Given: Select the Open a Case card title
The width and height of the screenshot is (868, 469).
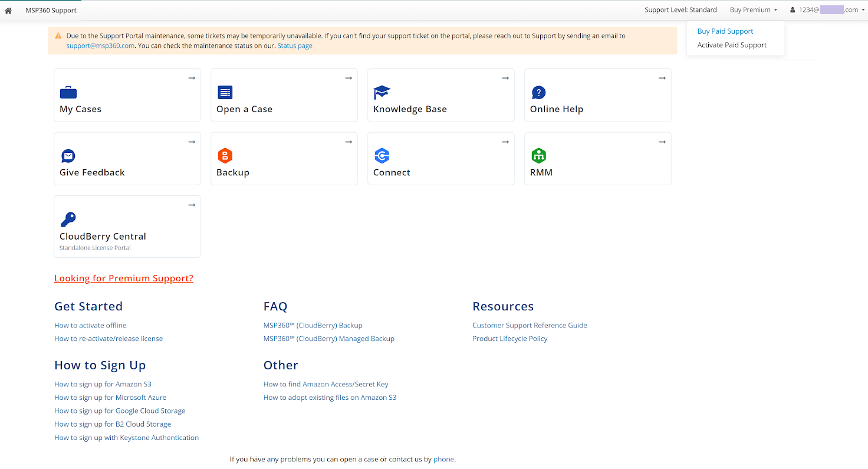Looking at the screenshot, I should click(244, 109).
